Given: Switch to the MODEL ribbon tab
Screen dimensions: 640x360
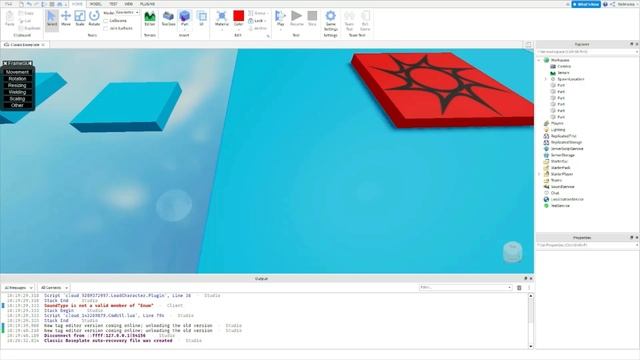Looking at the screenshot, I should coord(96,4).
